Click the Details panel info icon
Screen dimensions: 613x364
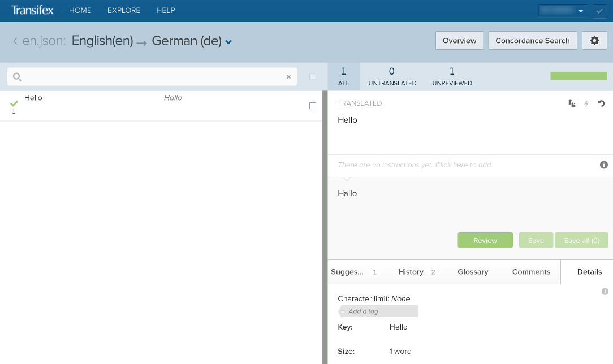605,291
